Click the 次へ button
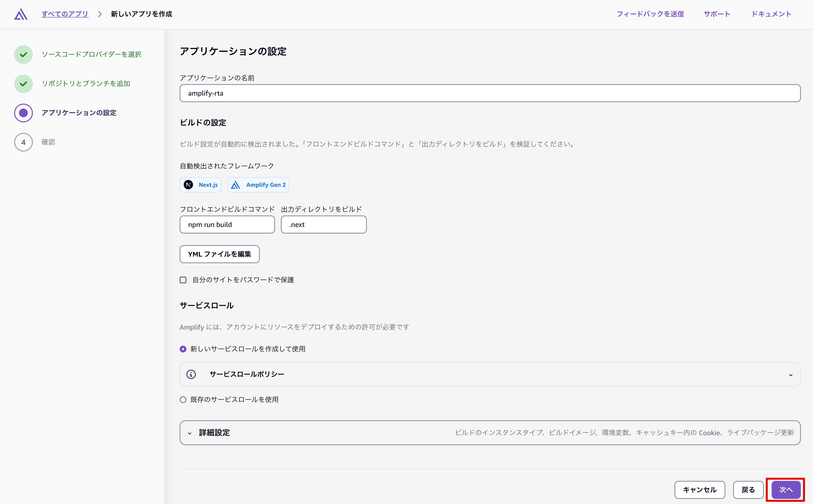This screenshot has height=504, width=813. [x=786, y=490]
